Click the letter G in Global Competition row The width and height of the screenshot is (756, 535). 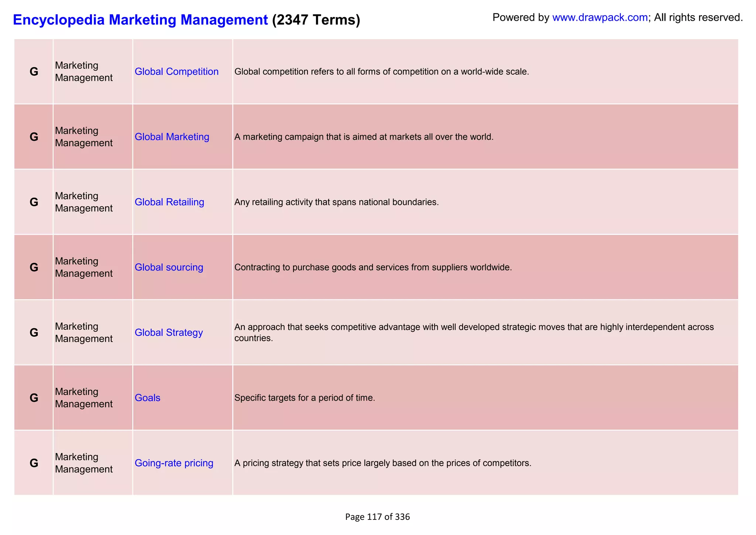point(34,72)
